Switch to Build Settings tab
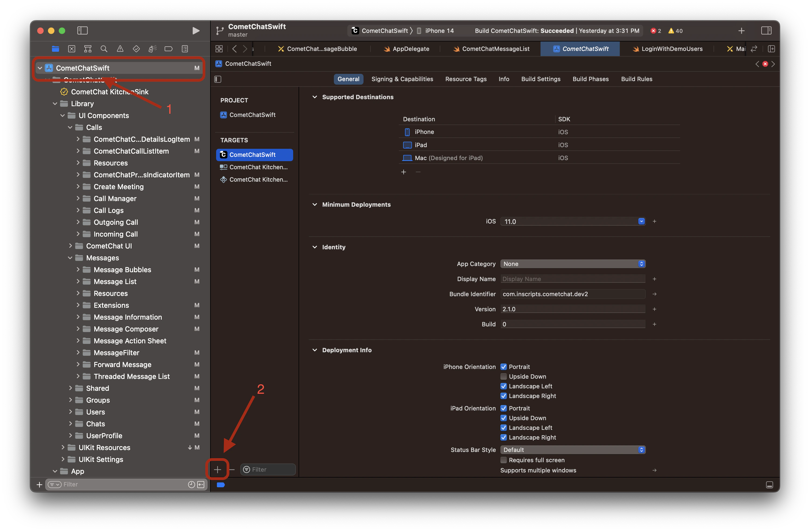The image size is (810, 532). [541, 79]
